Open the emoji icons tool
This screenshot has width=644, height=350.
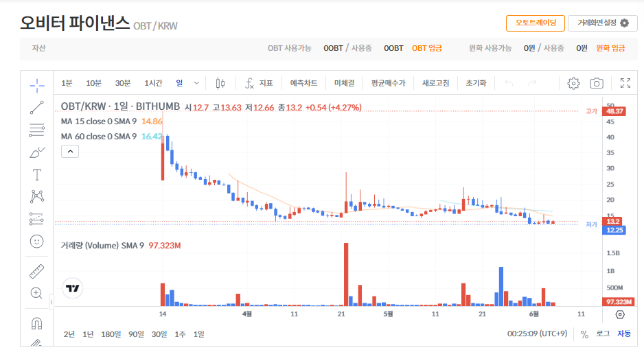coord(37,242)
